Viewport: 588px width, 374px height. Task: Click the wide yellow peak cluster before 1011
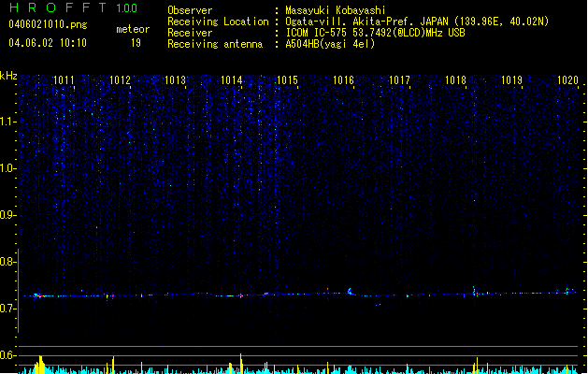click(x=40, y=365)
